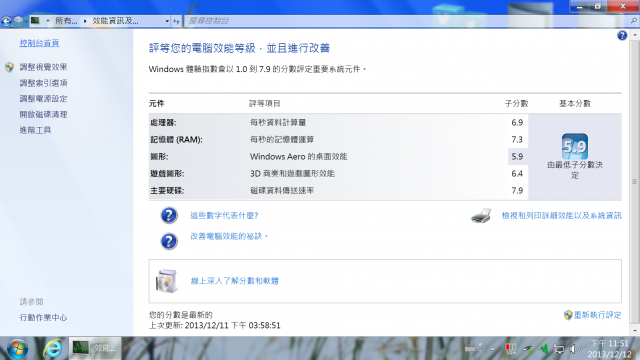Open recent pages dropdown next to Forward arrow
The image size is (640, 360).
pos(26,21)
